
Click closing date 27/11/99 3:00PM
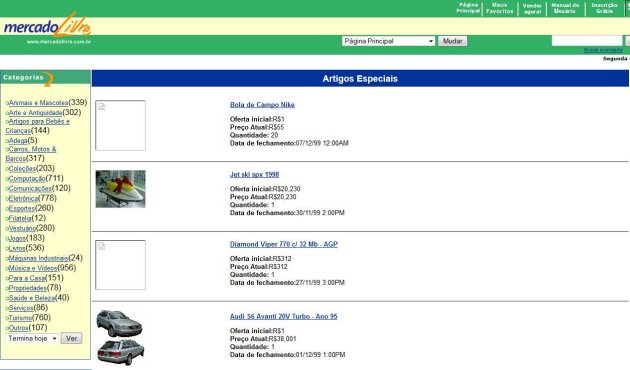point(320,283)
